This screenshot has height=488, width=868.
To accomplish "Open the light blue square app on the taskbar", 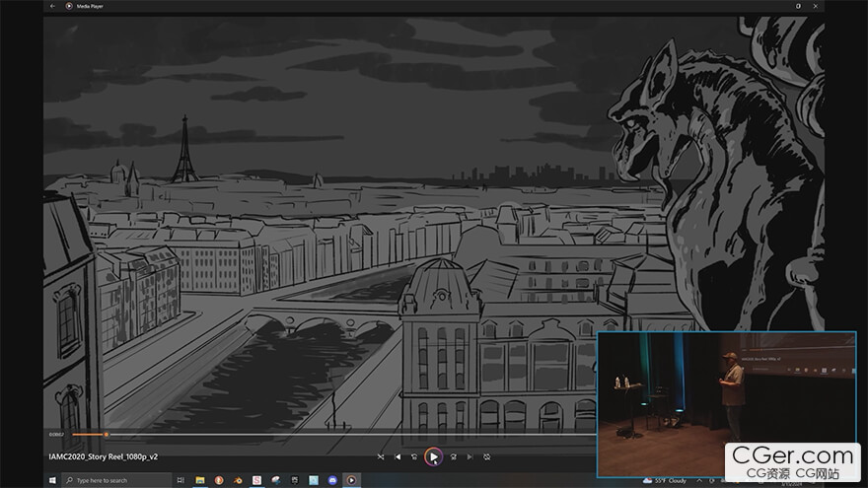I will pyautogui.click(x=314, y=480).
